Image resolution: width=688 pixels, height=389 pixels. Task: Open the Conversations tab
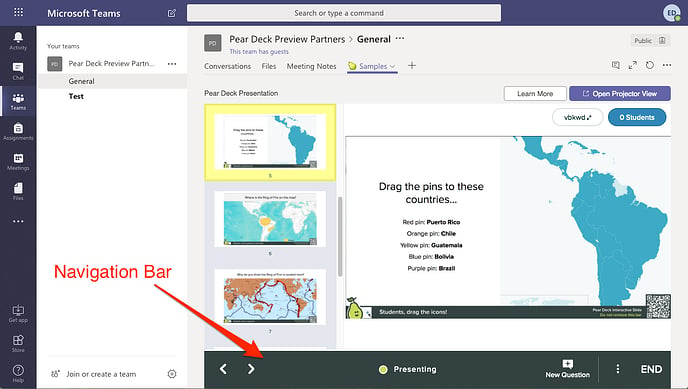(227, 66)
